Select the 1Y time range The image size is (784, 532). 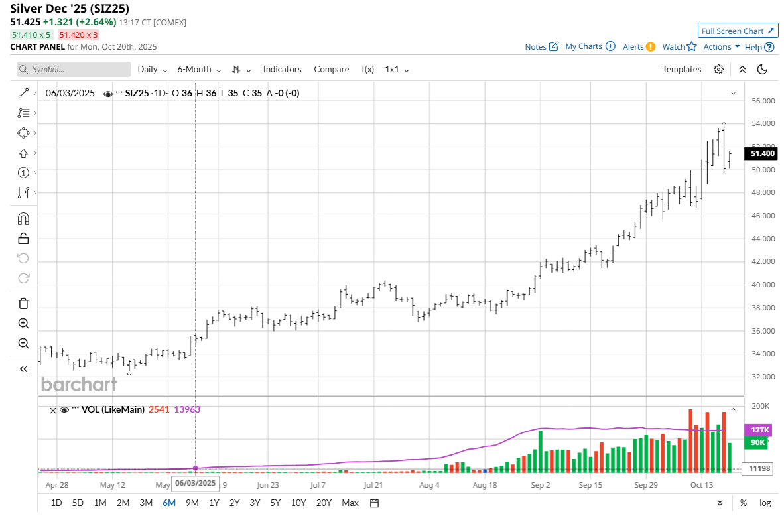pos(214,503)
